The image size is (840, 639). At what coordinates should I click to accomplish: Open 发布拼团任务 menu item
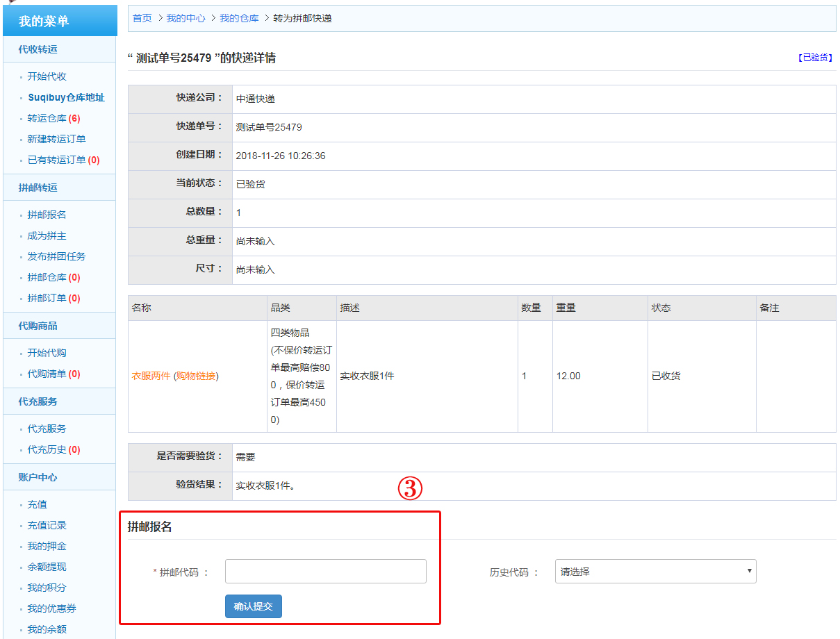57,256
